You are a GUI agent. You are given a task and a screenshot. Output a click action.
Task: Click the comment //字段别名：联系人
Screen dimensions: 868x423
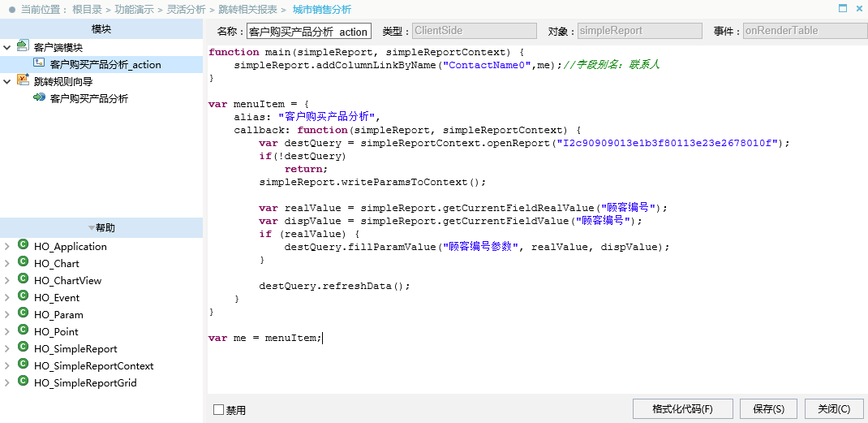click(x=612, y=65)
